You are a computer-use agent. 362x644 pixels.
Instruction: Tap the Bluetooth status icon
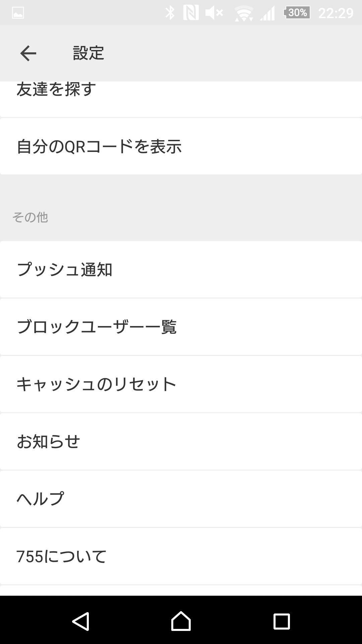pos(170,13)
